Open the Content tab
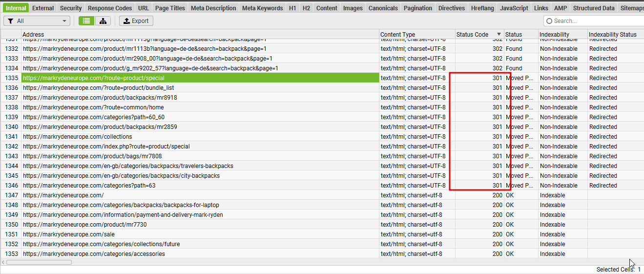 pyautogui.click(x=327, y=8)
